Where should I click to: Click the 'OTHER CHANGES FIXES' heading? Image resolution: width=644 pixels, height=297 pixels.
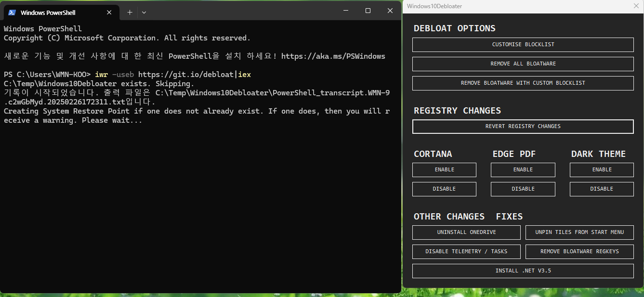point(468,217)
